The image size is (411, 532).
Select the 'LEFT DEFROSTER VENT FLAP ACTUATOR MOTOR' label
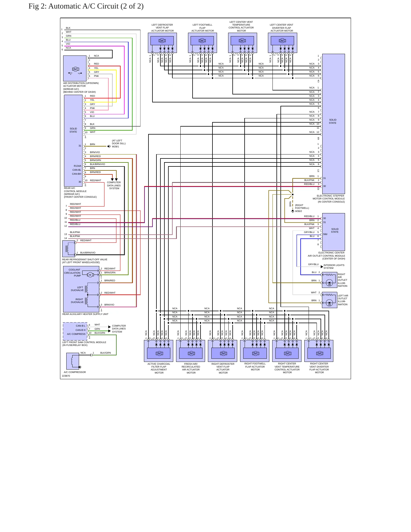[162, 28]
